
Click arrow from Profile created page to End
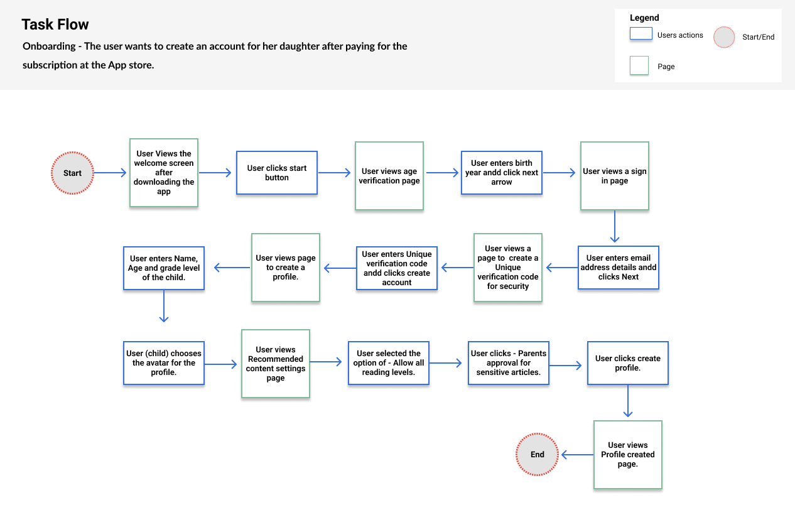click(577, 455)
